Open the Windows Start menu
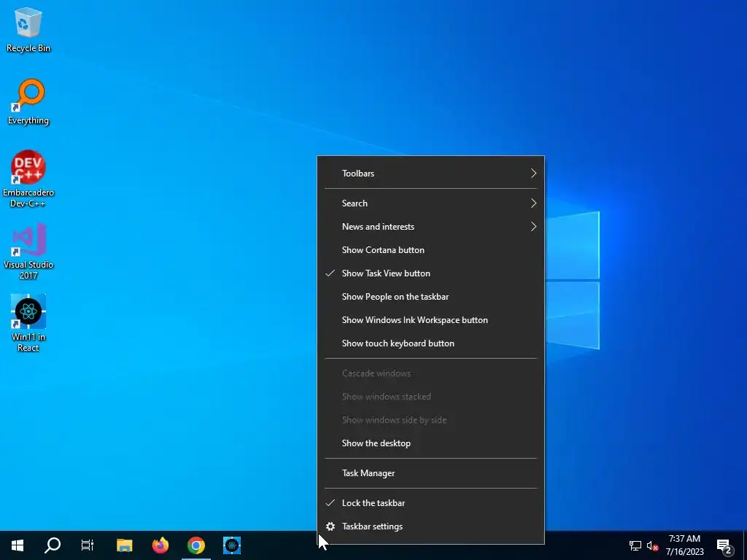The width and height of the screenshot is (747, 560). [18, 545]
